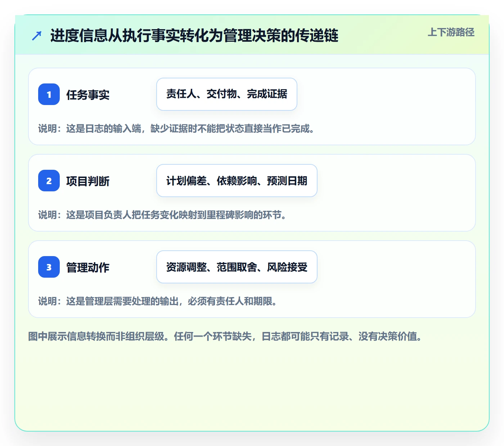Click the footer text 图中展示信息转换而非组织层级
Image resolution: width=504 pixels, height=446 pixels.
(x=225, y=337)
